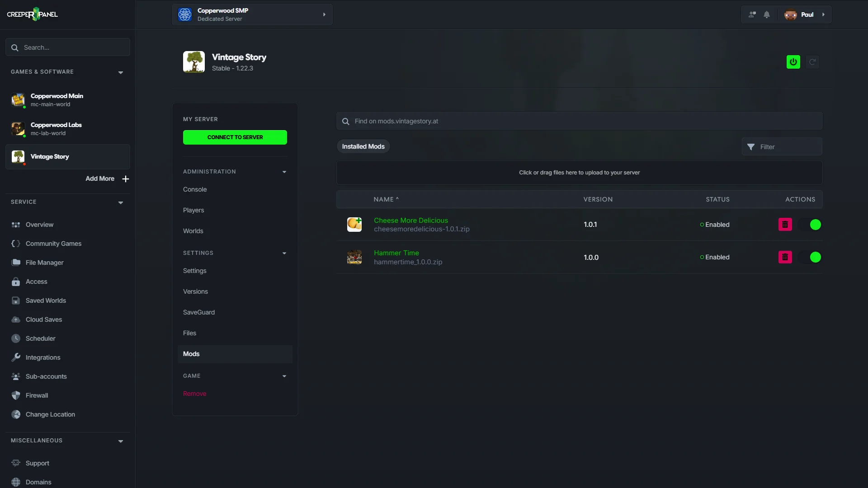The image size is (868, 488).
Task: Click the Scheduler clock icon
Action: (x=16, y=338)
